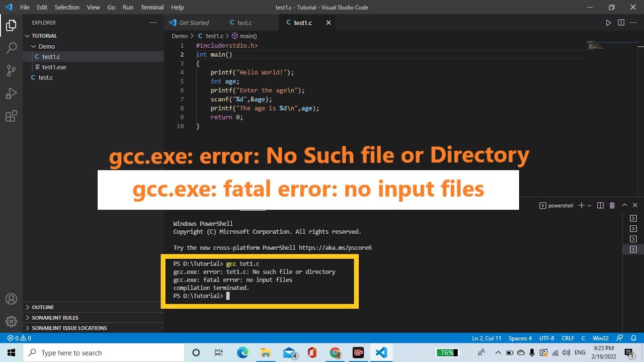
Task: Open the Selection menu
Action: point(67,7)
